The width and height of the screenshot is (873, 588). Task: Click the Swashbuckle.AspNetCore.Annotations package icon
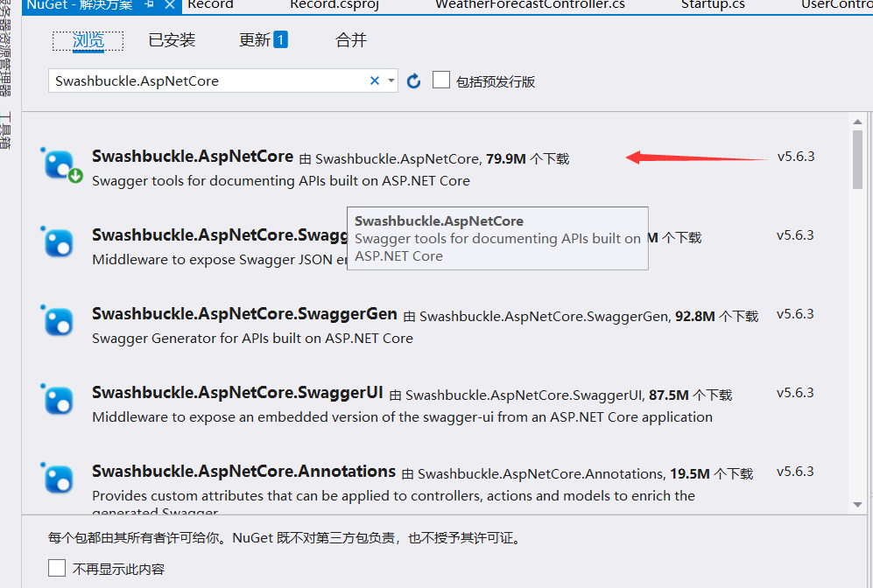[x=57, y=479]
